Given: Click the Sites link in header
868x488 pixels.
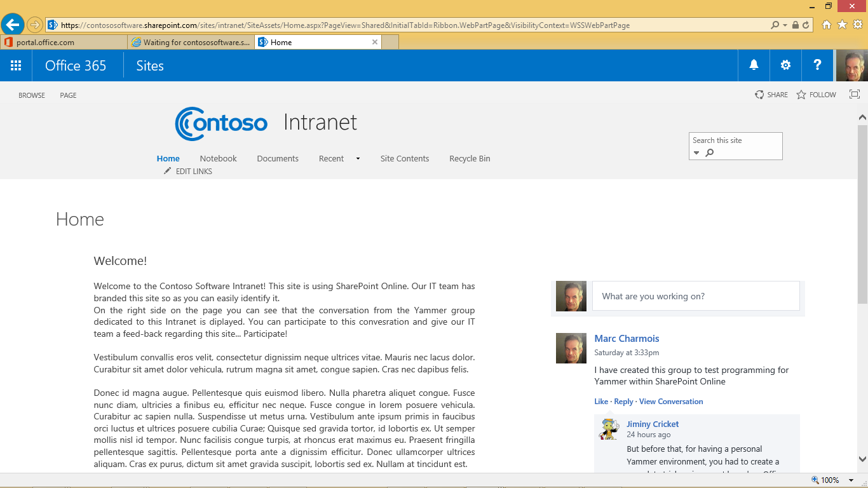Looking at the screenshot, I should click(150, 65).
